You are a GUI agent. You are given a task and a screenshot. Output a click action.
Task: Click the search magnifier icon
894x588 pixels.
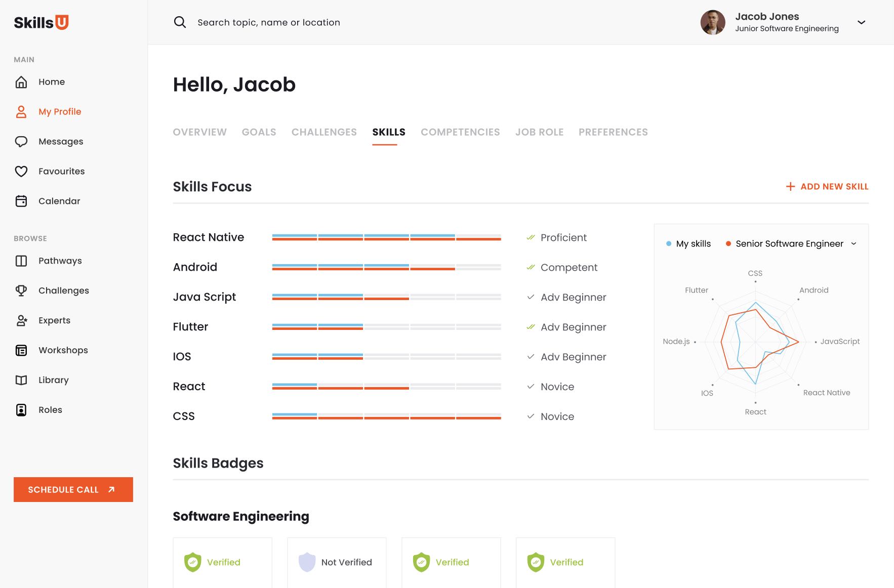(x=180, y=22)
